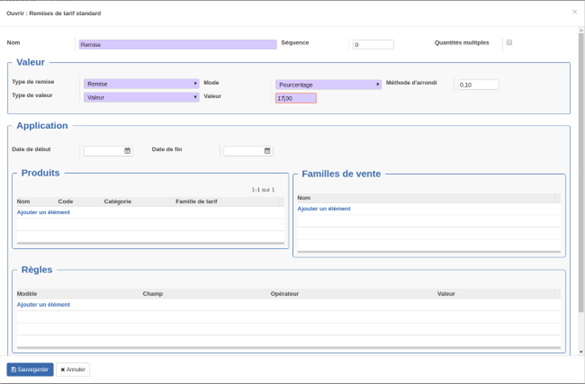Click the Opérateur column header in Règles

[x=285, y=294]
